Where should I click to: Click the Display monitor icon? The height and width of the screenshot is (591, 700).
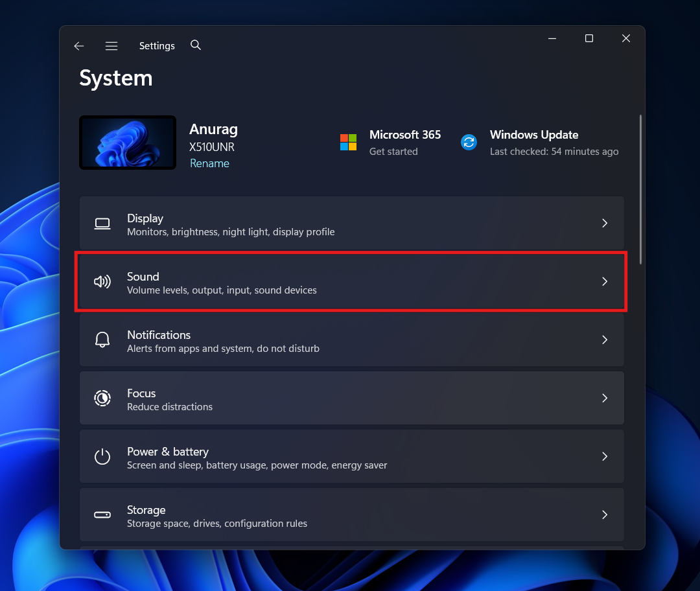coord(102,223)
